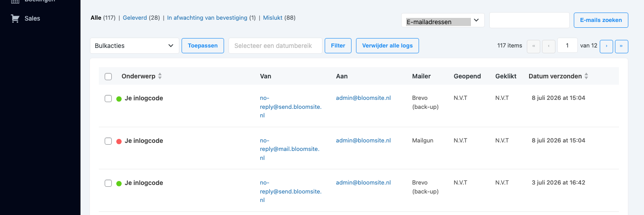Click the E-mails zoeken button
This screenshot has width=644, height=215.
click(601, 20)
